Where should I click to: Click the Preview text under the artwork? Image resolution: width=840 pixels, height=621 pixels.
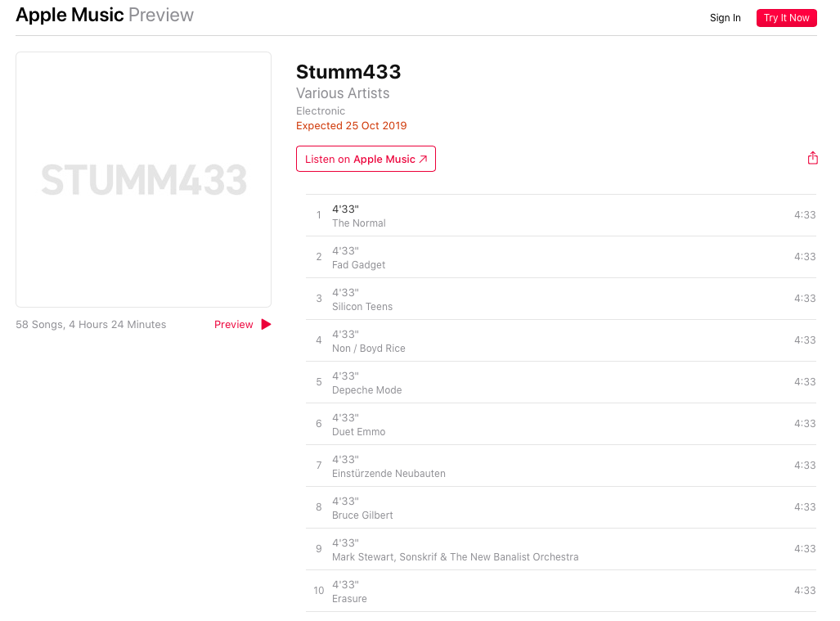[234, 324]
